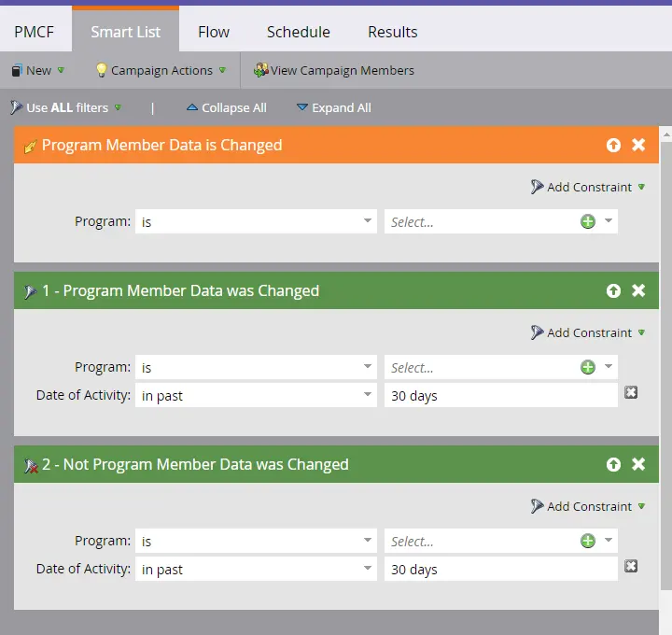Remove filter 1 Program Member Data was Changed

(x=638, y=290)
